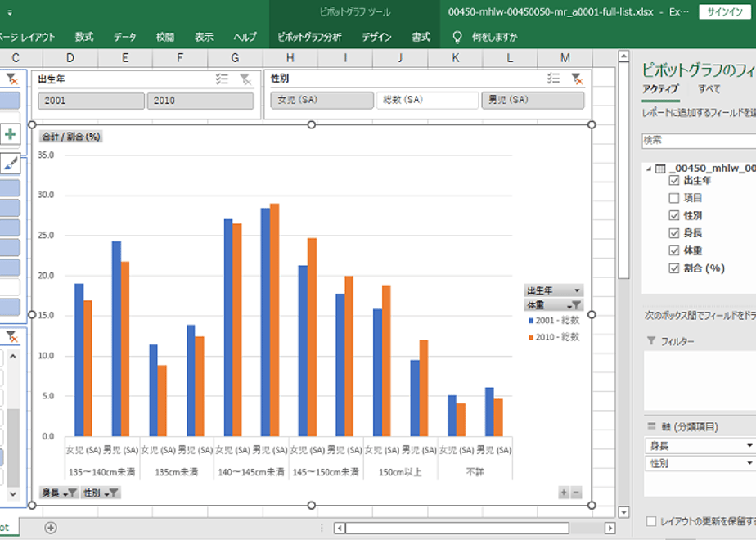The image size is (756, 540).
Task: Click the field list 検索 search box
Action: point(699,140)
